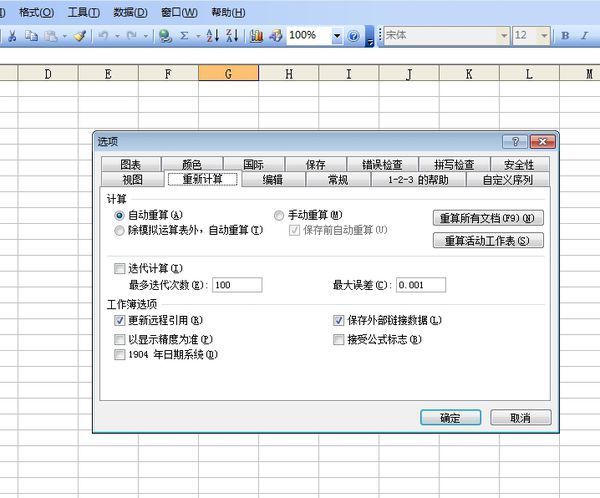Screen dimensions: 600x498
Task: Click the 最大误差 input field
Action: point(421,285)
